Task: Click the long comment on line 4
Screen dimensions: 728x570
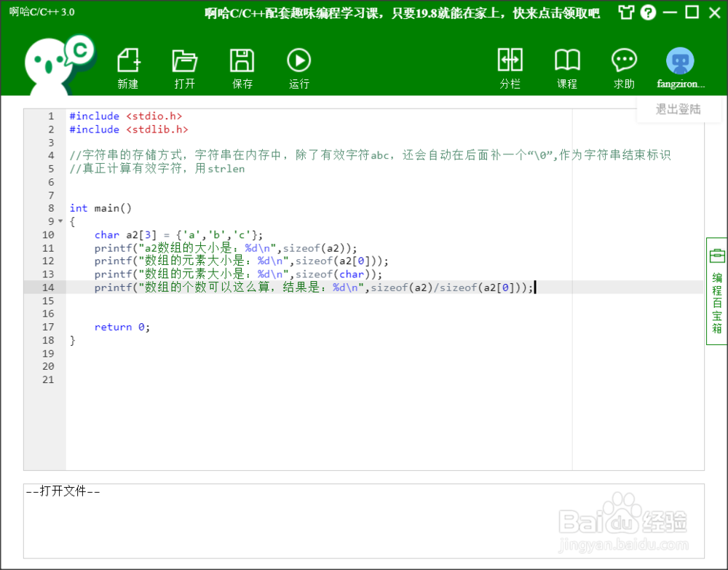Action: [370, 156]
